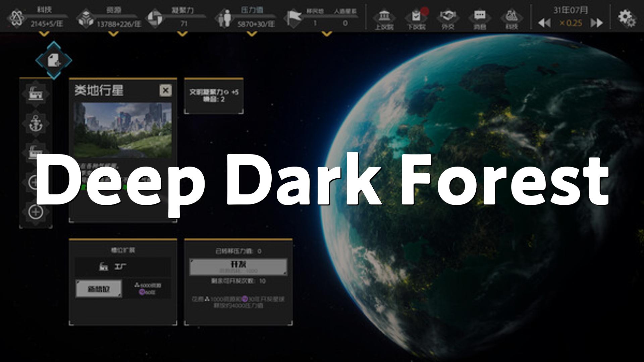Click the 6000 resources slot cost text
Screen dimensions: 644x362
pyautogui.click(x=148, y=285)
